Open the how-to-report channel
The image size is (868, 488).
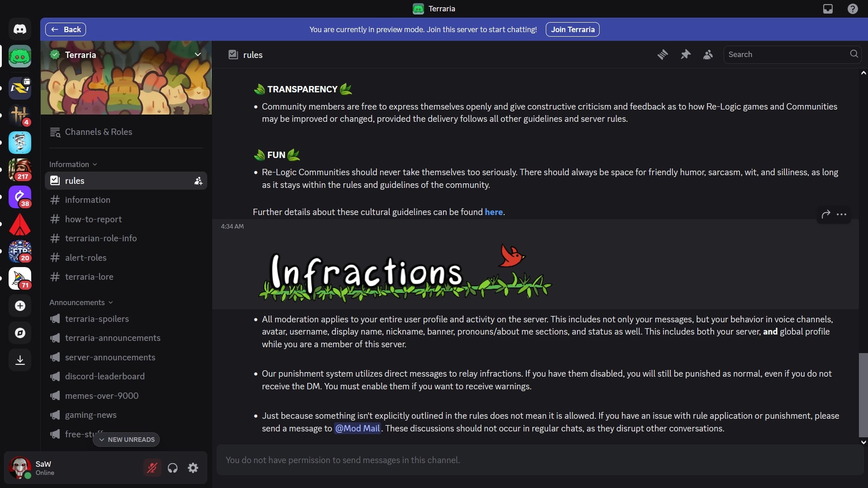tap(126, 219)
